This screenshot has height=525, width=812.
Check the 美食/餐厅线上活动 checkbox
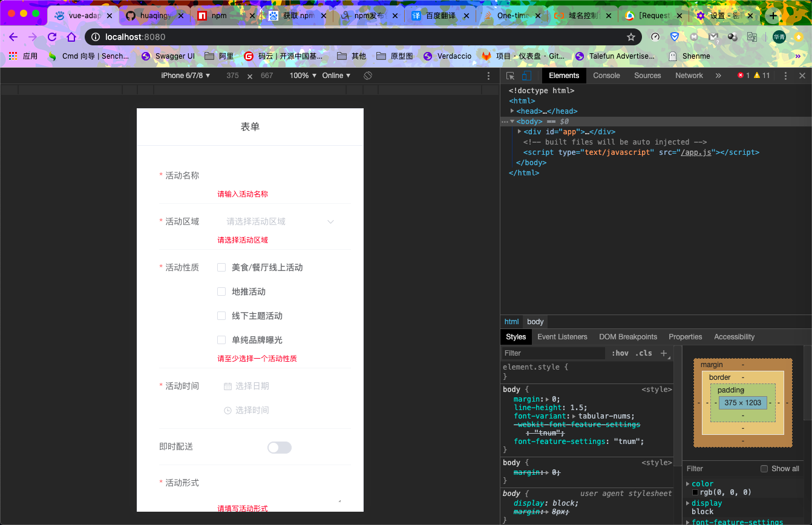pos(221,267)
